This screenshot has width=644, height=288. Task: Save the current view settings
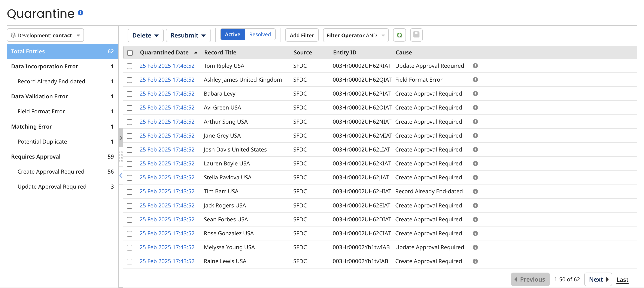point(416,35)
